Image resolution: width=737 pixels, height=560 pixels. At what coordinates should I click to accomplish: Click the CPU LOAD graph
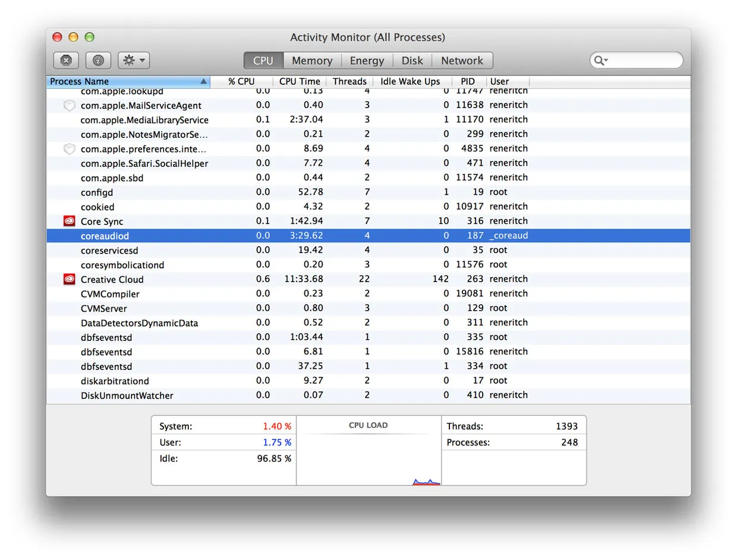pos(368,454)
